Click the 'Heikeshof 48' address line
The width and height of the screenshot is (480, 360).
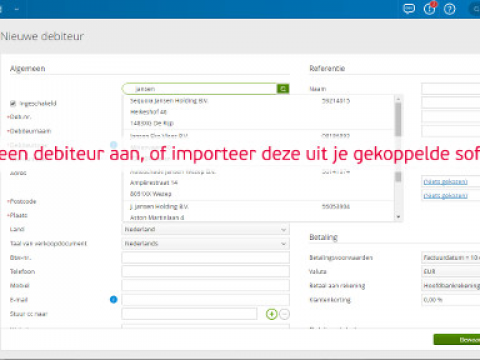coord(148,112)
